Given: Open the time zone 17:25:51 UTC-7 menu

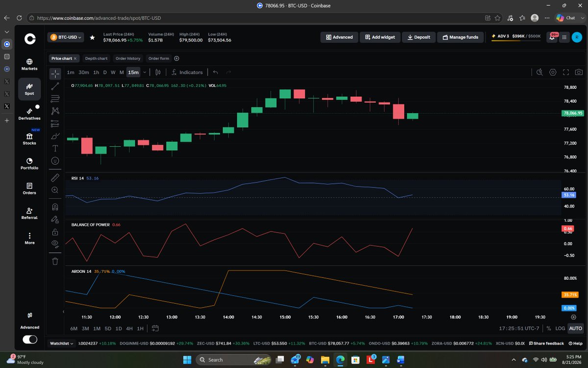Looking at the screenshot, I should [x=519, y=328].
